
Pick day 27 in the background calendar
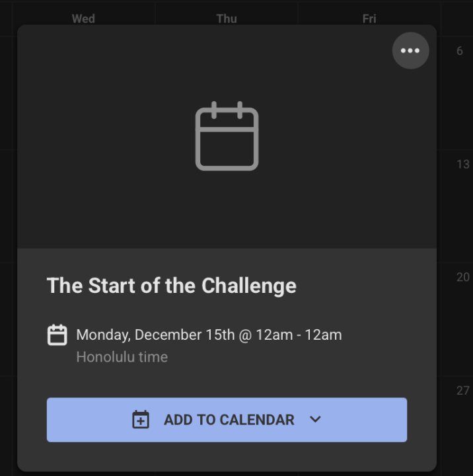(462, 391)
